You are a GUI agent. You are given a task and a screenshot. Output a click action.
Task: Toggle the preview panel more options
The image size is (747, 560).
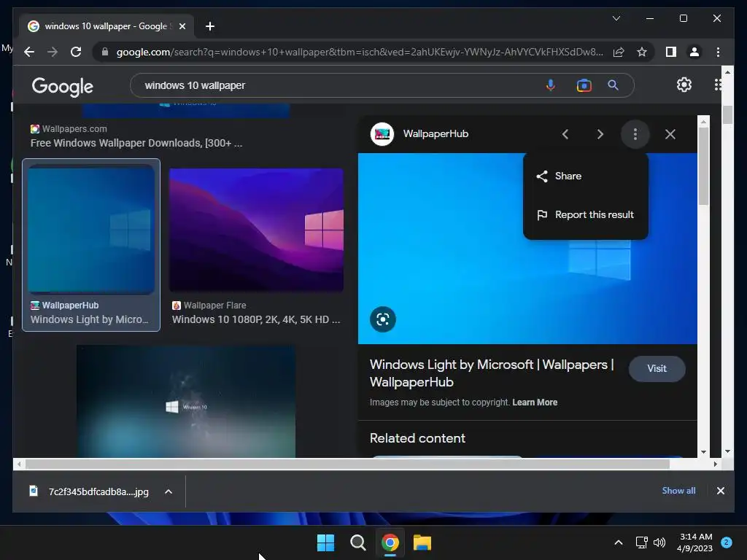[635, 134]
